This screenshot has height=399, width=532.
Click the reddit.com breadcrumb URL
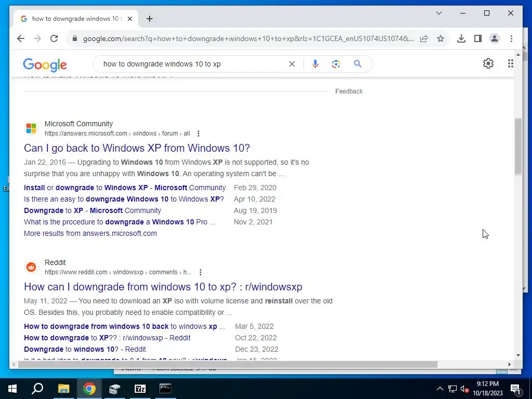[x=118, y=272]
